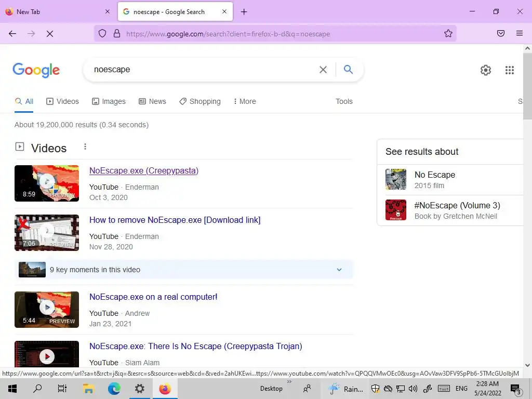Open Google apps grid
Image resolution: width=532 pixels, height=399 pixels.
coord(509,70)
